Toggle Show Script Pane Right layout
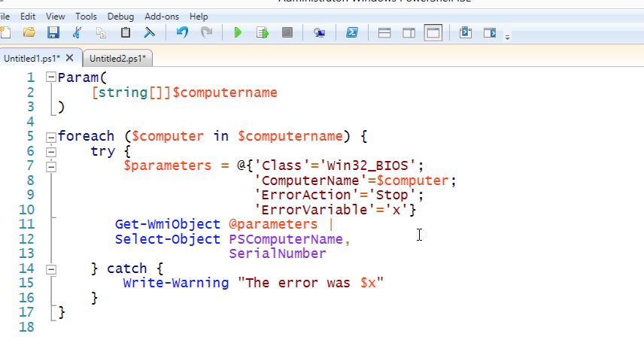The width and height of the screenshot is (644, 349). pyautogui.click(x=409, y=32)
